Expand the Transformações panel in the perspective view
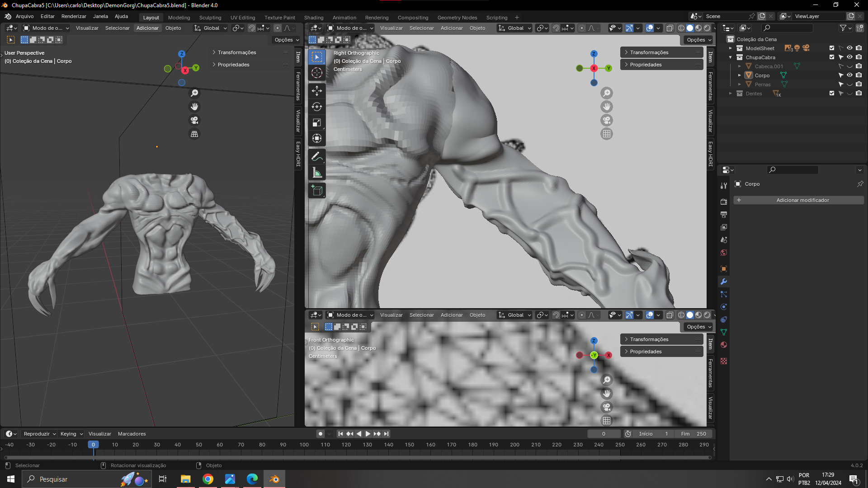Image resolution: width=868 pixels, height=488 pixels. pyautogui.click(x=236, y=52)
